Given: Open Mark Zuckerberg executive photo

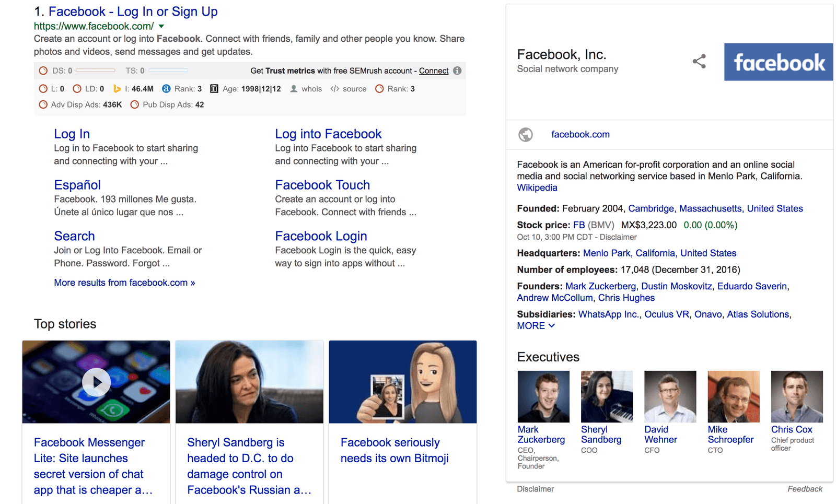Looking at the screenshot, I should [x=543, y=396].
